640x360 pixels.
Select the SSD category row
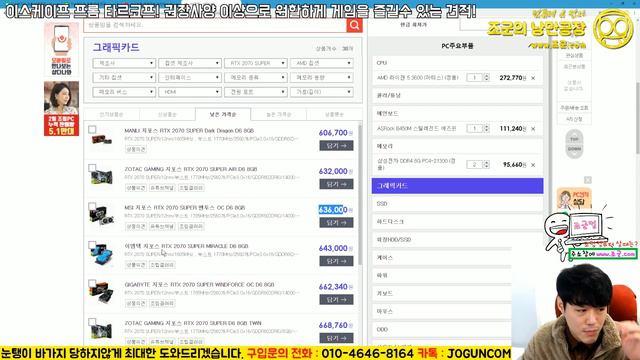pyautogui.click(x=457, y=204)
